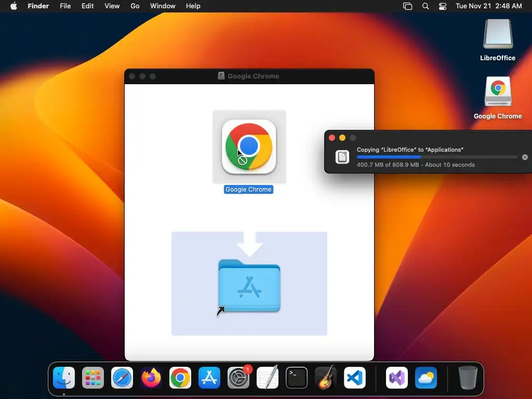Click the Google Chrome label under app icon
532x399 pixels.
point(248,190)
